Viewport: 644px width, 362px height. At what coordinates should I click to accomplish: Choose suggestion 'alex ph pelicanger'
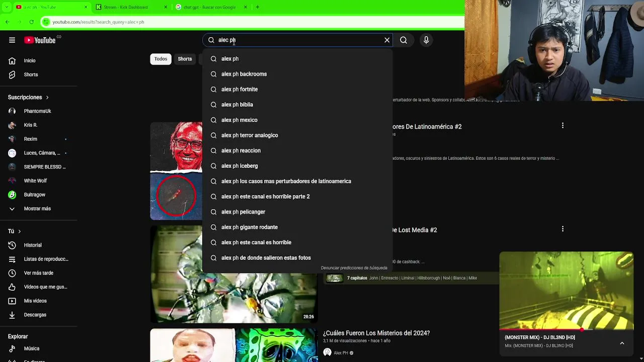(x=297, y=212)
